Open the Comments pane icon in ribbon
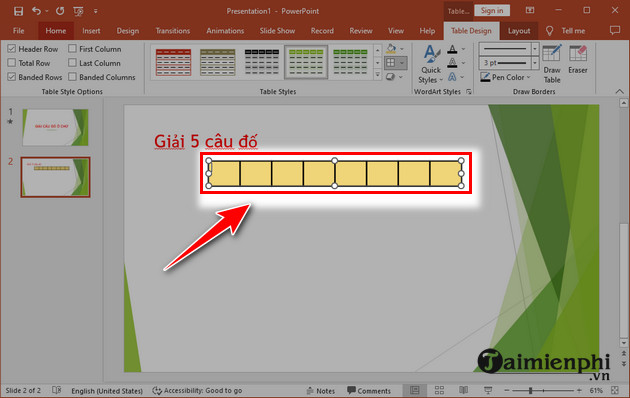 pyautogui.click(x=615, y=31)
